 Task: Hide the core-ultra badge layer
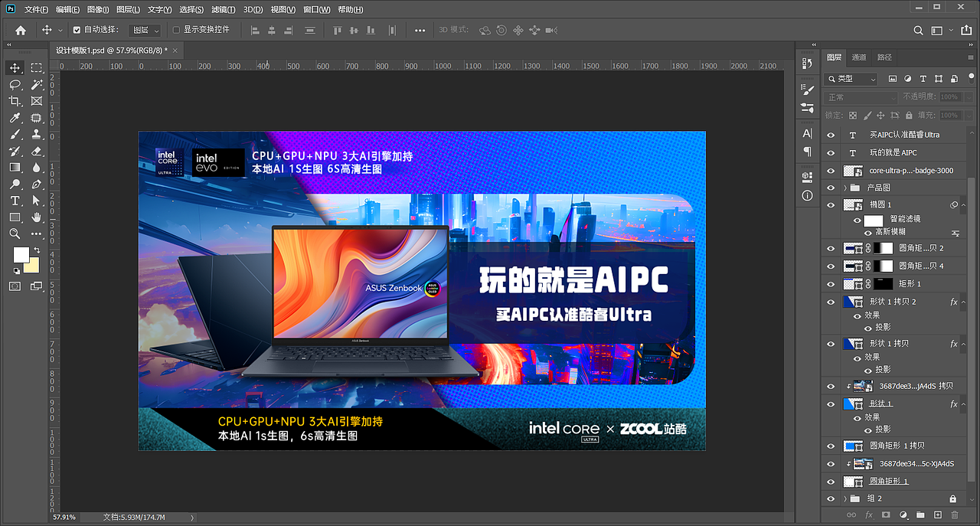click(x=831, y=170)
